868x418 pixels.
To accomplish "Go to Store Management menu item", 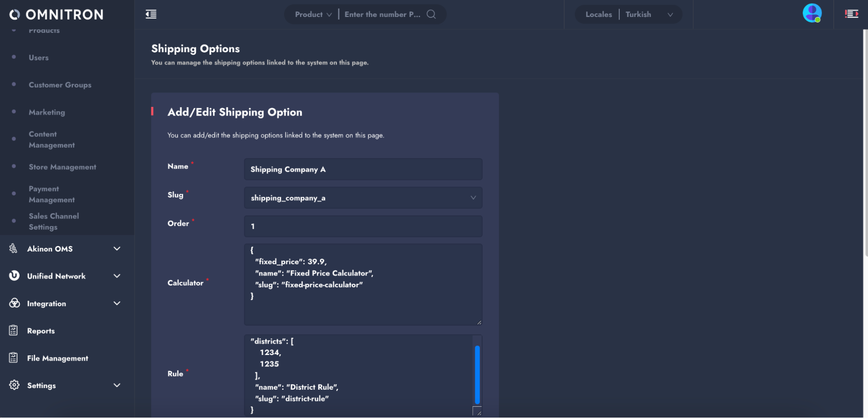I will click(x=63, y=167).
